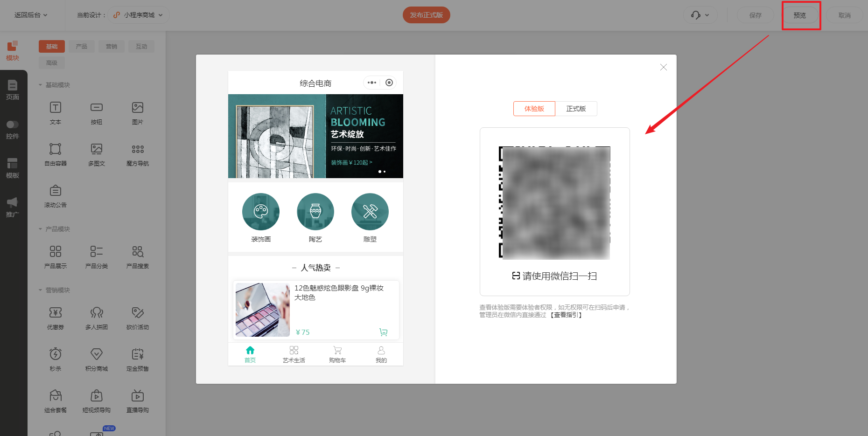Click the 装饰画 category icon in preview
Image resolution: width=868 pixels, height=436 pixels.
click(x=261, y=212)
